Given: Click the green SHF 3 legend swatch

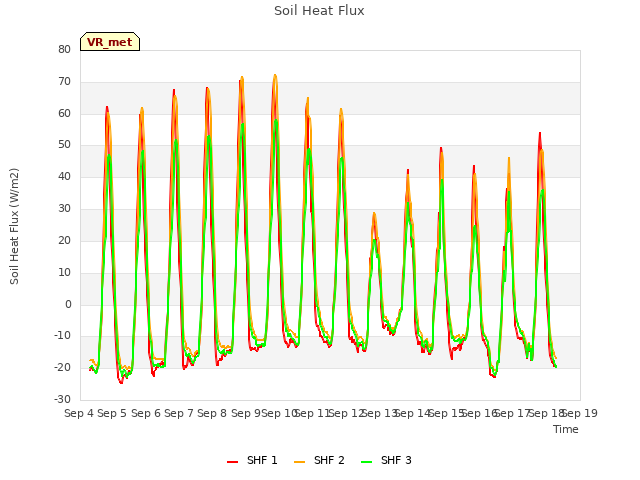Looking at the screenshot, I should click(x=367, y=462).
